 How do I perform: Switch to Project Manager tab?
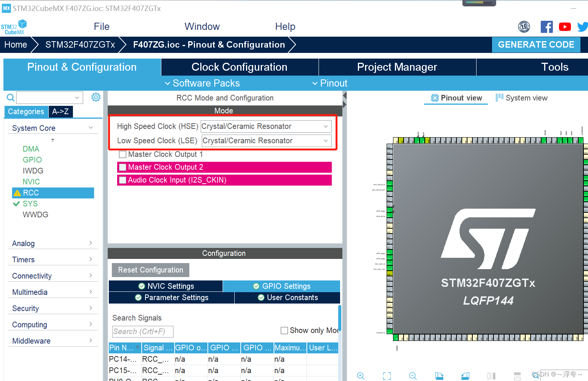coord(397,67)
